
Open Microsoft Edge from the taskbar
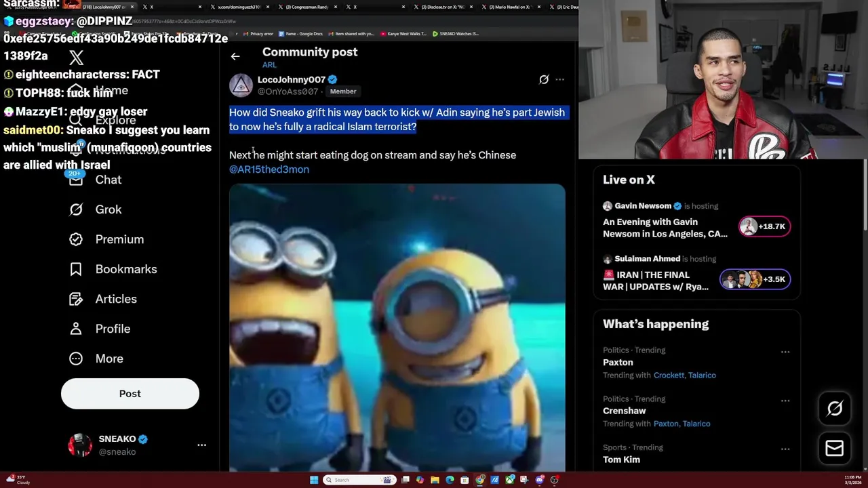coord(450,480)
